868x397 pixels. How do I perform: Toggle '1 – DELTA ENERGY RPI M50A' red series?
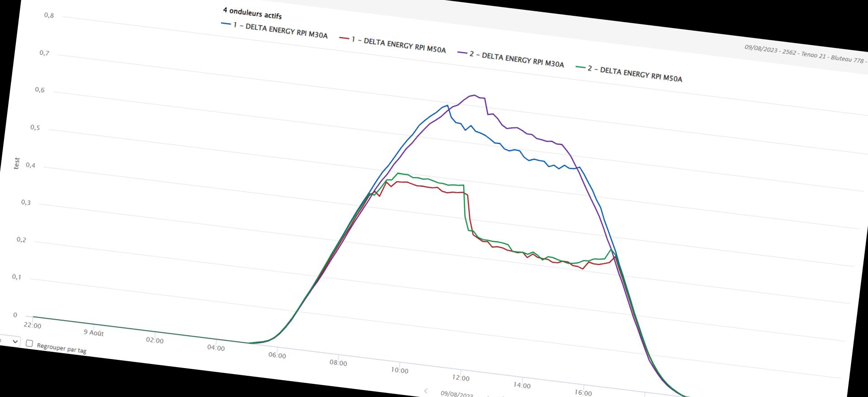392,44
